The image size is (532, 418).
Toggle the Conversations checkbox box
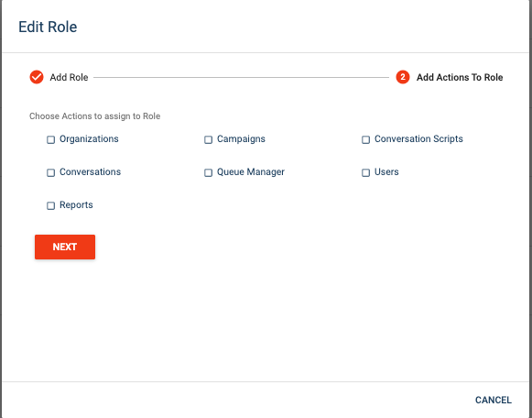click(x=51, y=172)
